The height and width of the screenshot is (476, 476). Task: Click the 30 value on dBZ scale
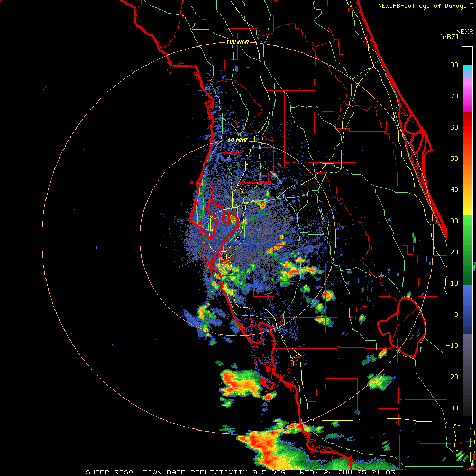click(x=454, y=221)
